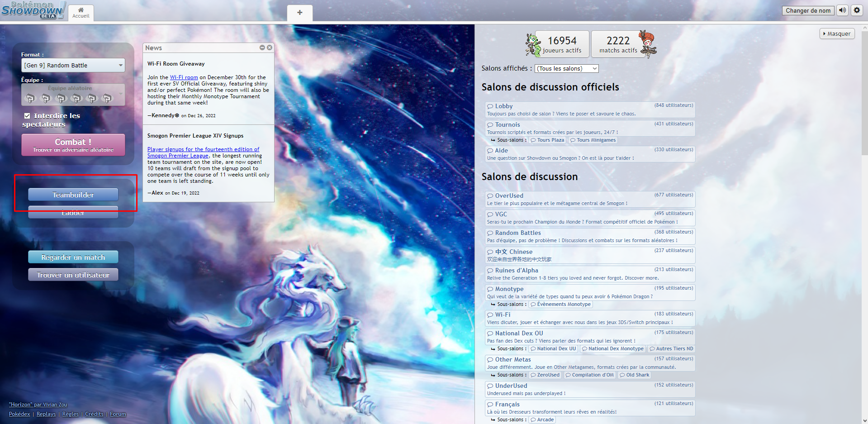This screenshot has height=424, width=868.
Task: Click the matchs actifs counter
Action: coord(618,44)
